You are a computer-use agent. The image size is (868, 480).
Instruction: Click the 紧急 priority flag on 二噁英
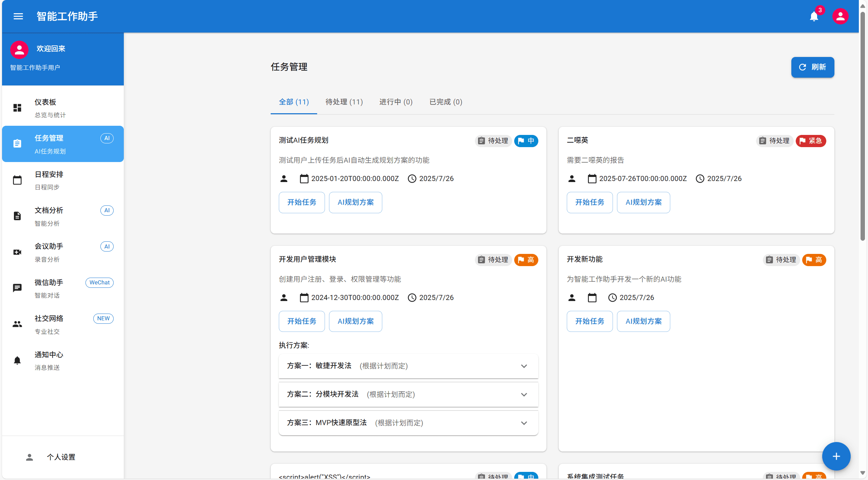(x=811, y=141)
